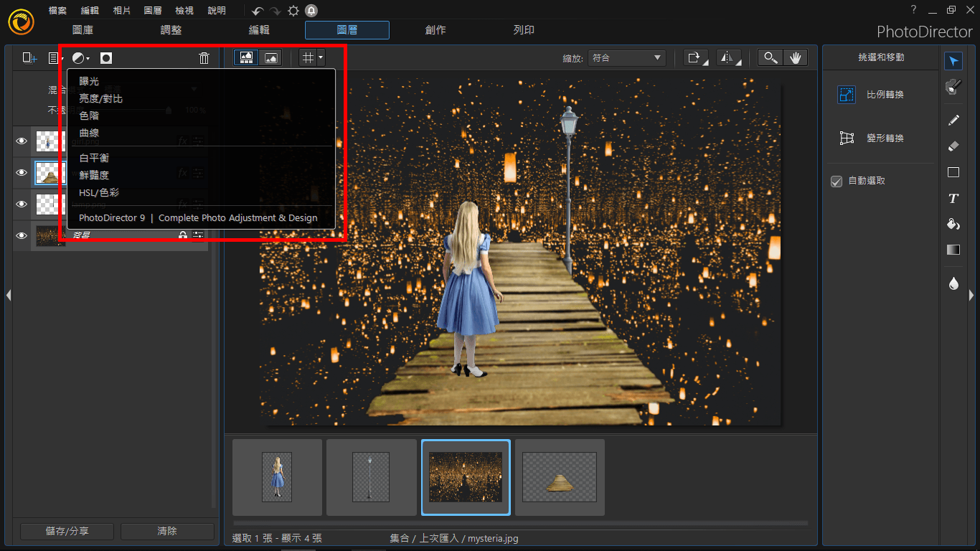The image size is (980, 551).
Task: Select the pencil brush tool
Action: (953, 120)
